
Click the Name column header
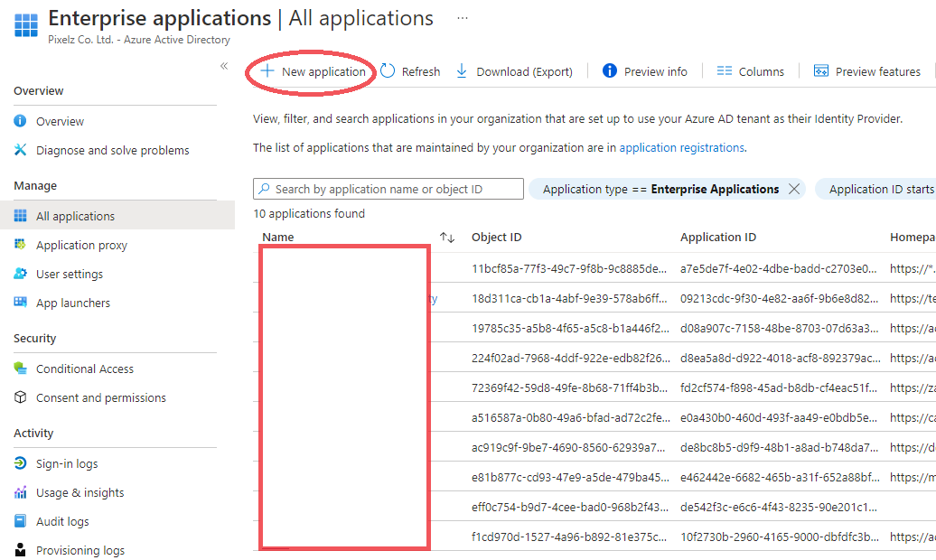[x=277, y=237]
